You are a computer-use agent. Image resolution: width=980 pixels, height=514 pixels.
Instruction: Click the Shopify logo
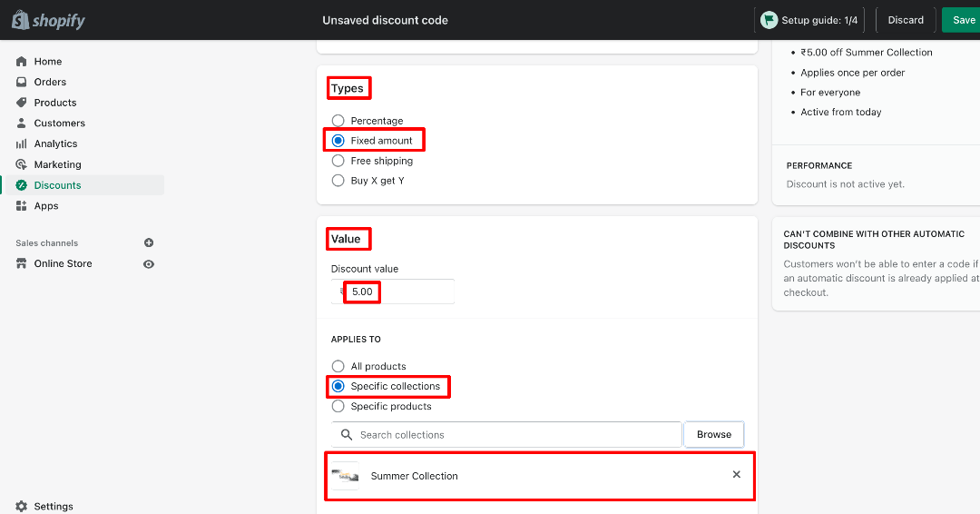[x=48, y=20]
